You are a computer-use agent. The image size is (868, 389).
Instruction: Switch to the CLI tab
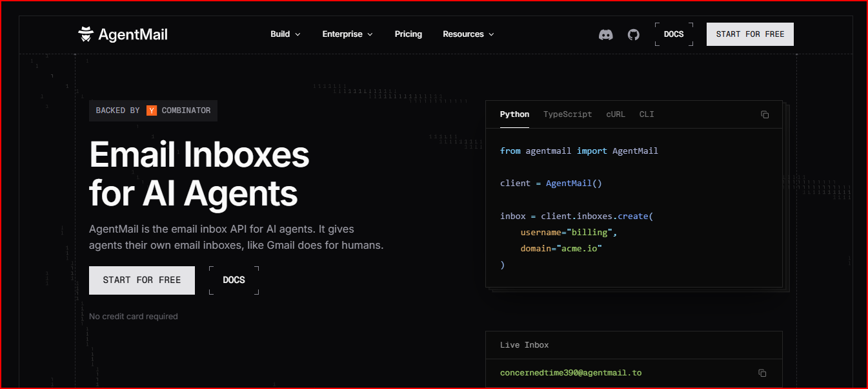point(647,114)
